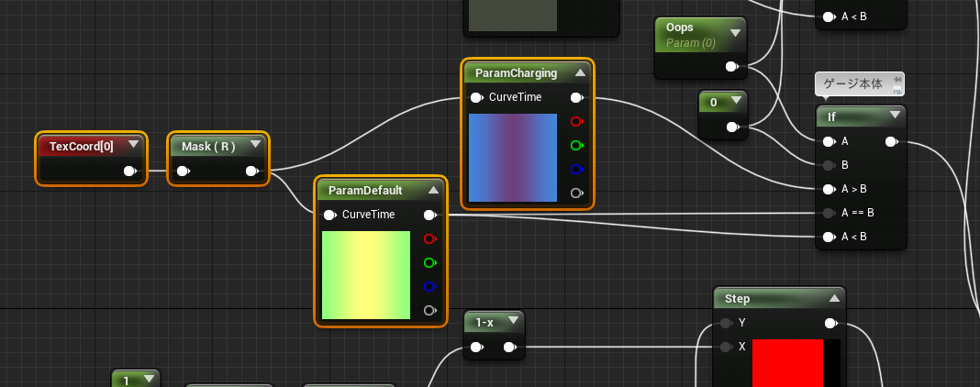Click ParamDefault red channel output pin
Viewport: 980px width, 387px height.
[x=430, y=238]
